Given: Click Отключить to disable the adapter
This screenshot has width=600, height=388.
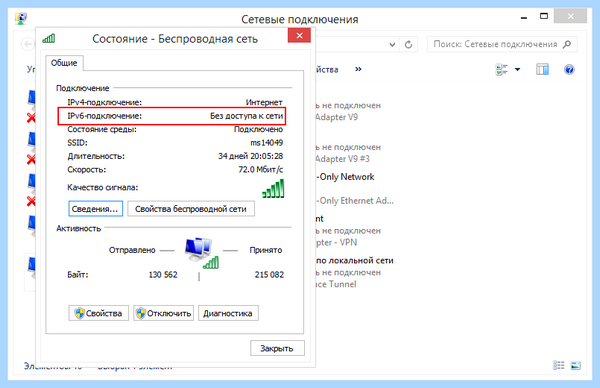Looking at the screenshot, I should tap(163, 313).
